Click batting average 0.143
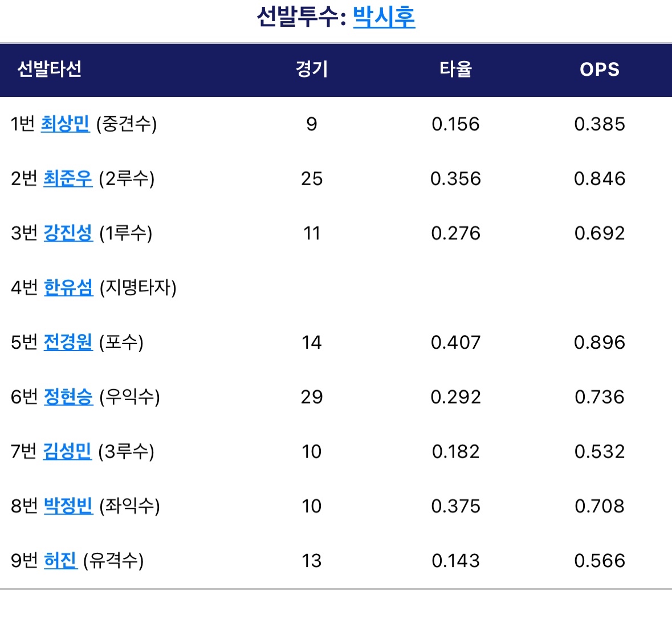Image resolution: width=672 pixels, height=628 pixels. point(455,561)
